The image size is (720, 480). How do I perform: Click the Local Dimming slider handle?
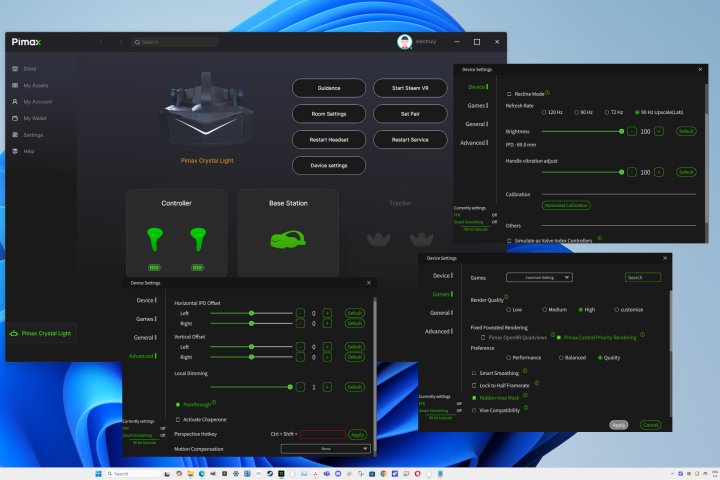[290, 387]
